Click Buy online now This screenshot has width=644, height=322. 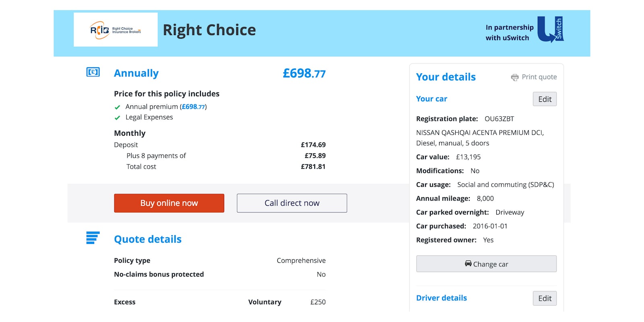(169, 203)
